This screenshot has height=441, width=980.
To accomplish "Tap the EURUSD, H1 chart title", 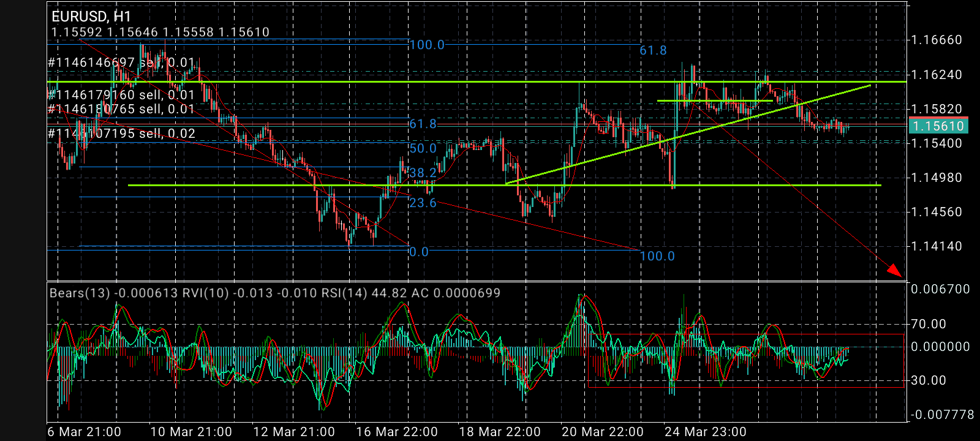I will 91,17.
